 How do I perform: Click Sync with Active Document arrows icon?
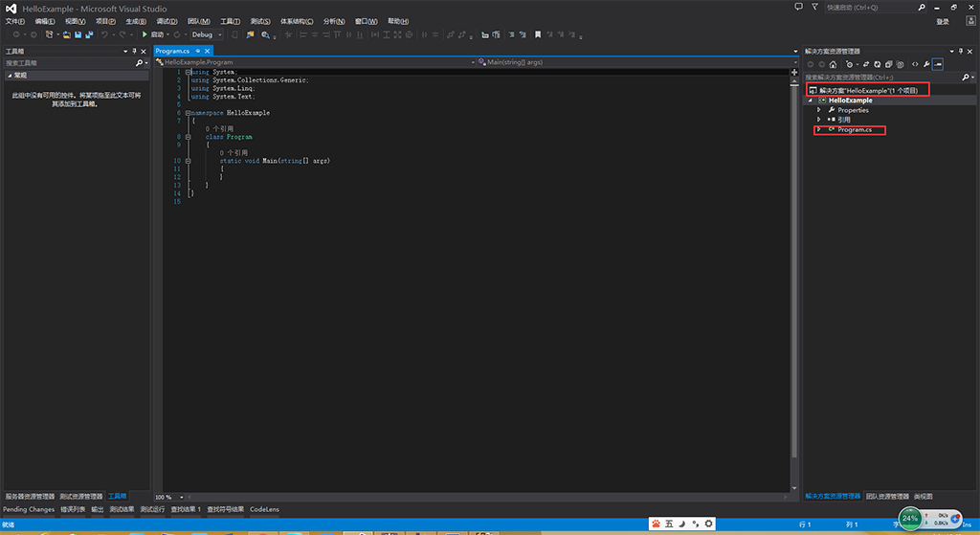pos(866,64)
